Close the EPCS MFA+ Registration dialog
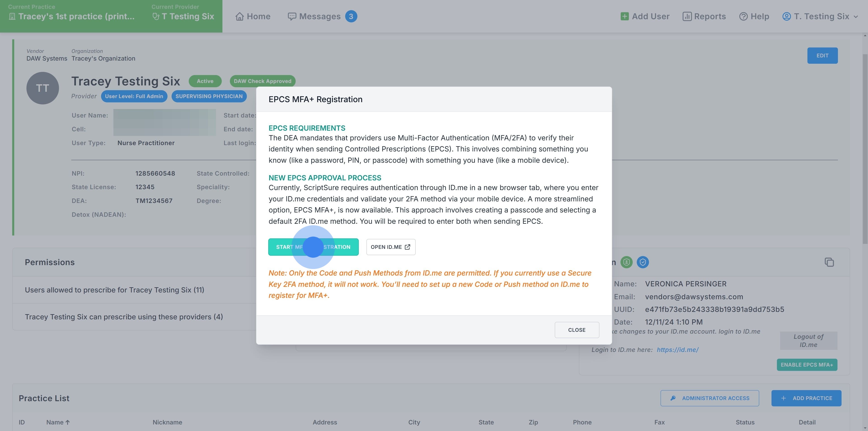Screen dimensions: 868x431 pyautogui.click(x=577, y=330)
